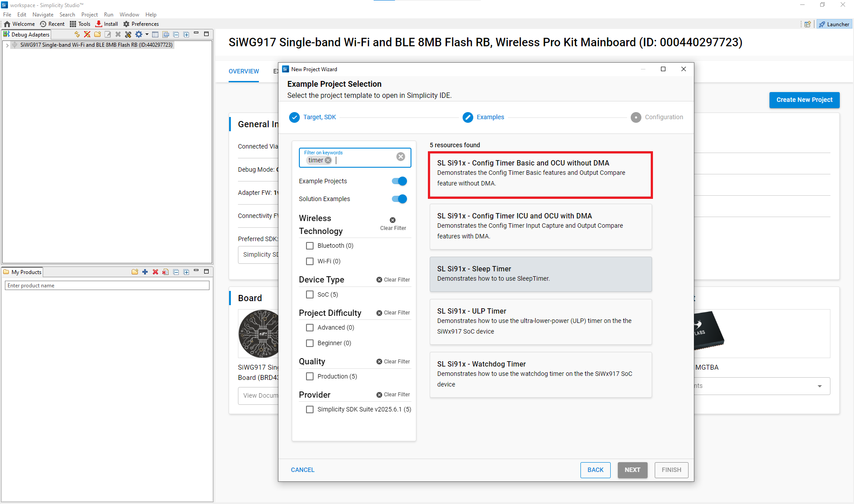Open the dropdown arrow next to blue gear

pos(147,34)
